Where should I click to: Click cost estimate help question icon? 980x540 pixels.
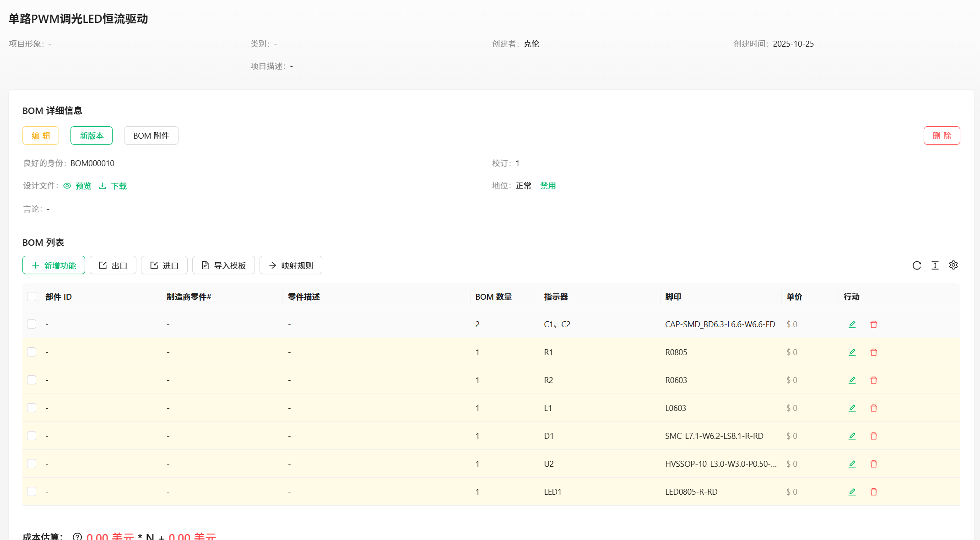coord(77,536)
